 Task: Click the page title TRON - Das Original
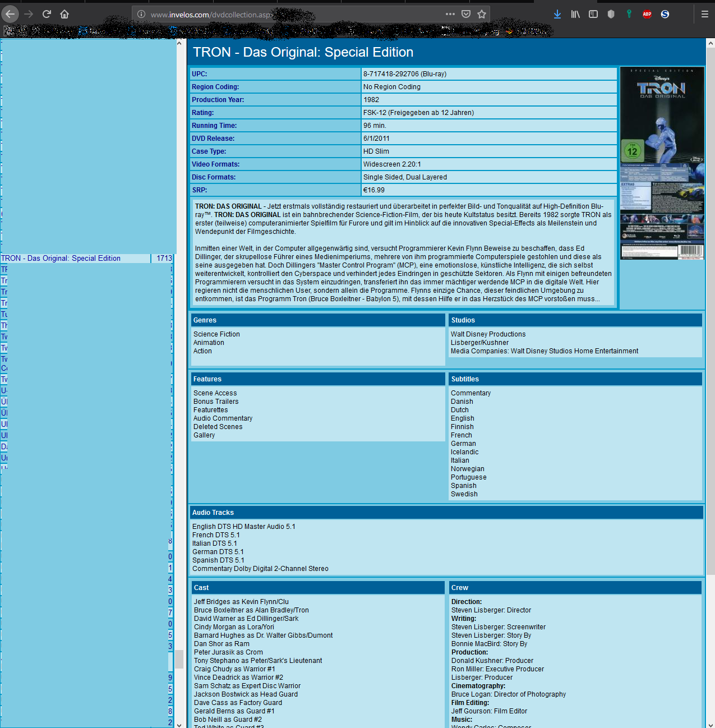coord(303,52)
